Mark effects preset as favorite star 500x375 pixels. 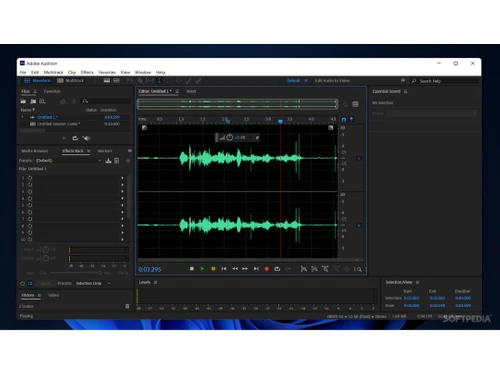[x=128, y=161]
